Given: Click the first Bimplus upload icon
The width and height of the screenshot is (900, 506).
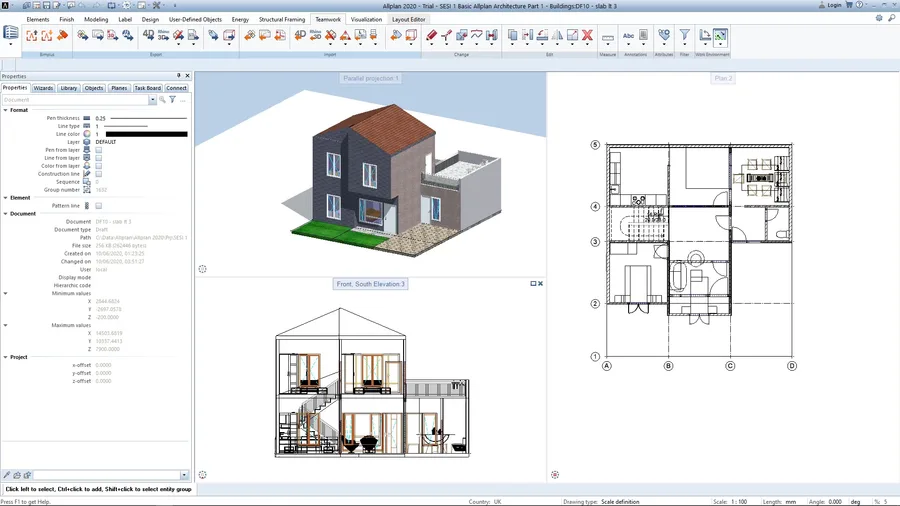Looking at the screenshot, I should pyautogui.click(x=32, y=36).
